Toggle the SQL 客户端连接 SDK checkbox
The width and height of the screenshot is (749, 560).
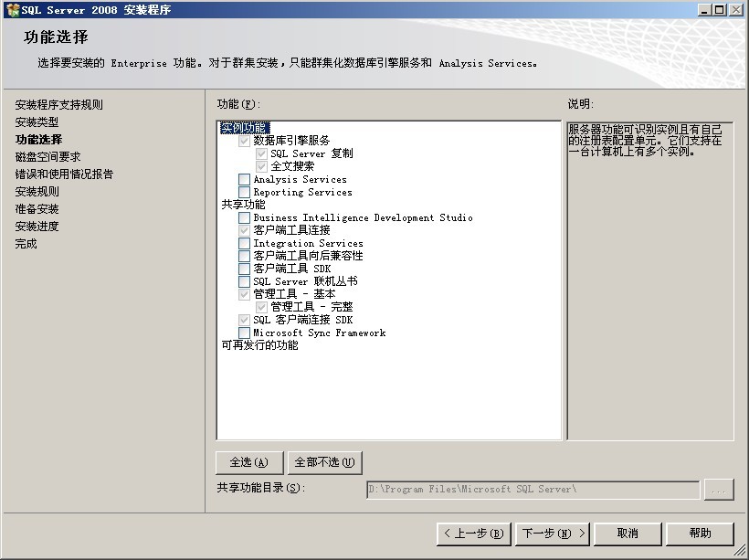[x=244, y=320]
